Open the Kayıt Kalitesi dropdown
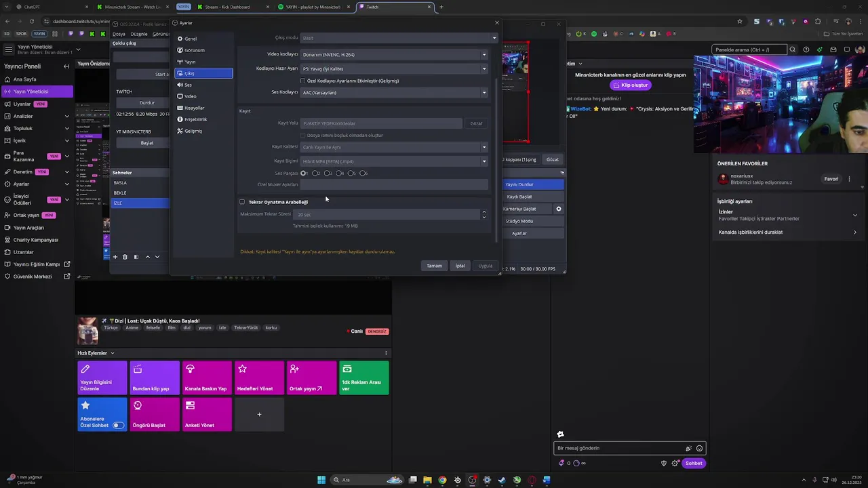Viewport: 868px width, 488px height. [x=394, y=147]
